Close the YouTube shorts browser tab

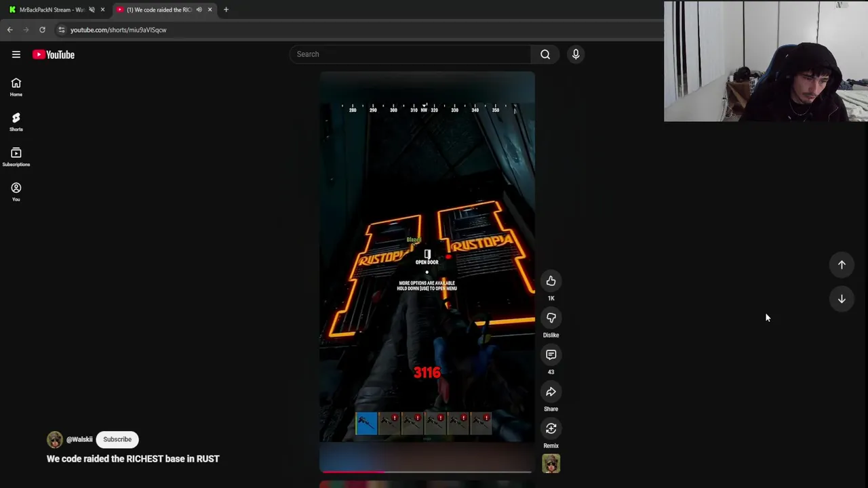coord(210,9)
